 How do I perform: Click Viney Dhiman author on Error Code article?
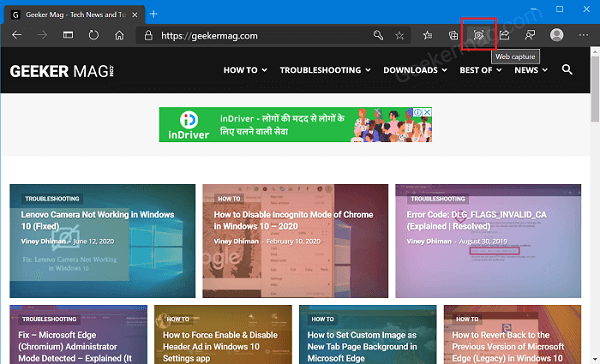click(429, 241)
